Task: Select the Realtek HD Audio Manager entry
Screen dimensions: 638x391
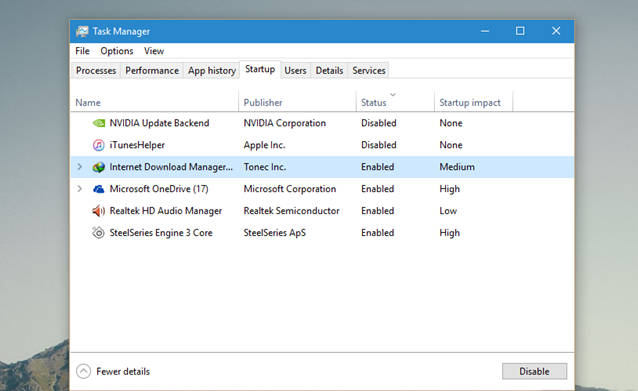Action: (166, 211)
